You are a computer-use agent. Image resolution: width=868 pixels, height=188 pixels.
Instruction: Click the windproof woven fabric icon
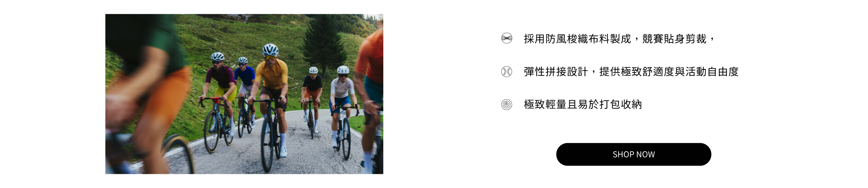506,38
